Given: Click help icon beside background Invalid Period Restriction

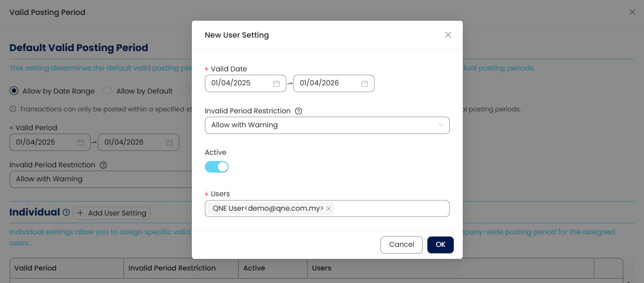Looking at the screenshot, I should click(x=103, y=165).
